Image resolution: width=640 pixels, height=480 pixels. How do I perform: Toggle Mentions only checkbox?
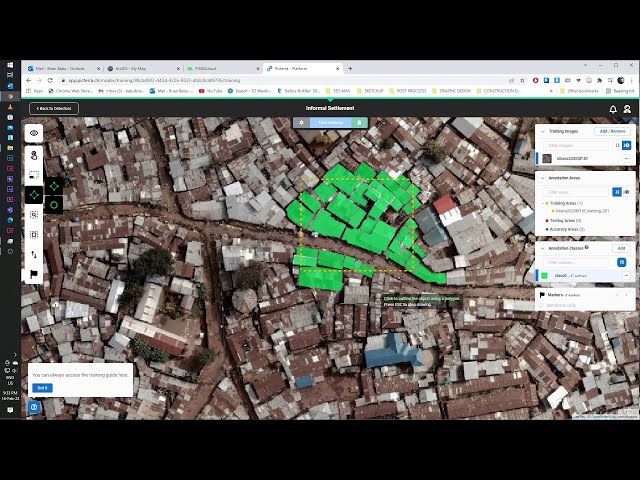pos(542,305)
